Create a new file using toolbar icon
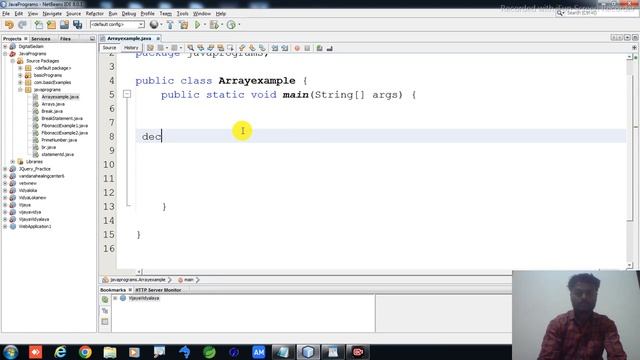The width and height of the screenshot is (640, 360). click(38, 24)
